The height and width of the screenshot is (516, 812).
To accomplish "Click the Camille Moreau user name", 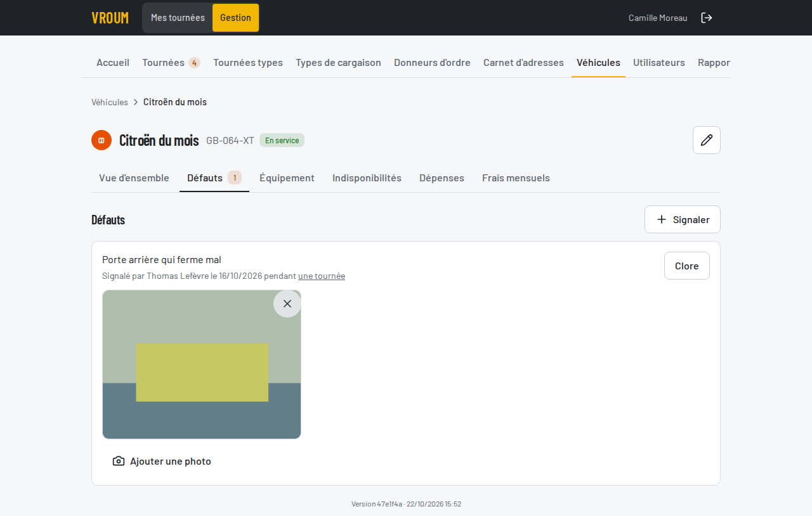I will [658, 18].
